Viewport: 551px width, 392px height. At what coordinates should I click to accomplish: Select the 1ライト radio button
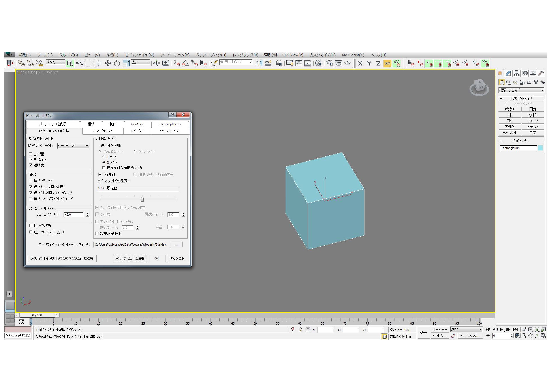pos(104,157)
